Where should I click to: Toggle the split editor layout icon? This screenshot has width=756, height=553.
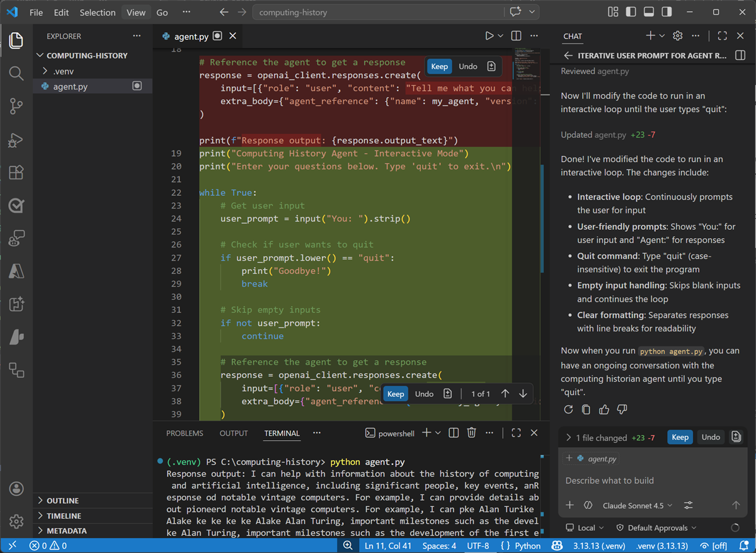(x=515, y=35)
